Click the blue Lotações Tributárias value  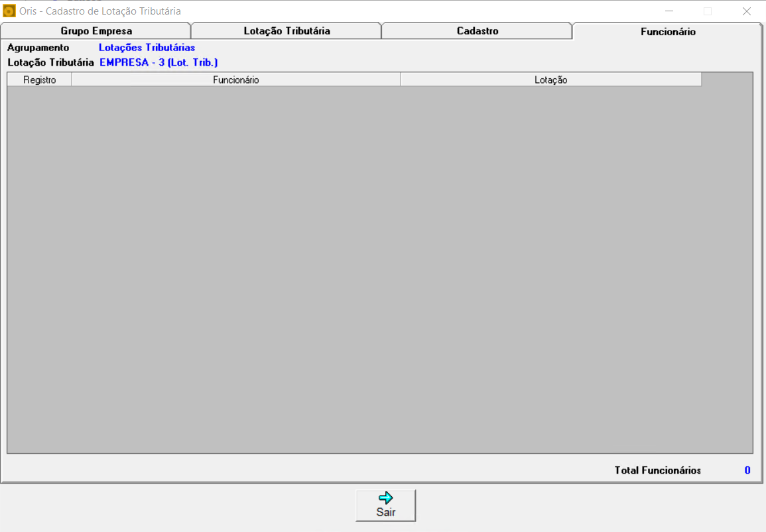coord(147,48)
